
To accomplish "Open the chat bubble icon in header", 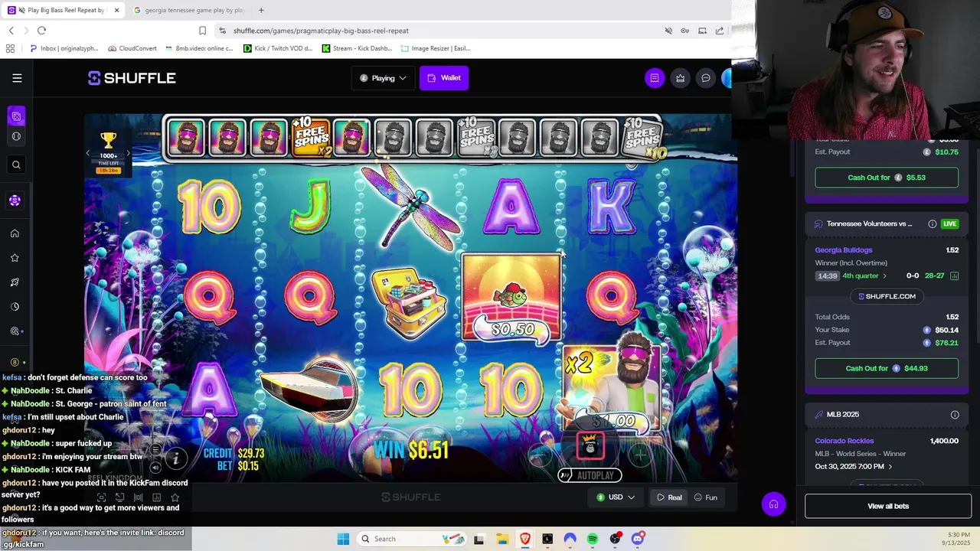I will (706, 78).
